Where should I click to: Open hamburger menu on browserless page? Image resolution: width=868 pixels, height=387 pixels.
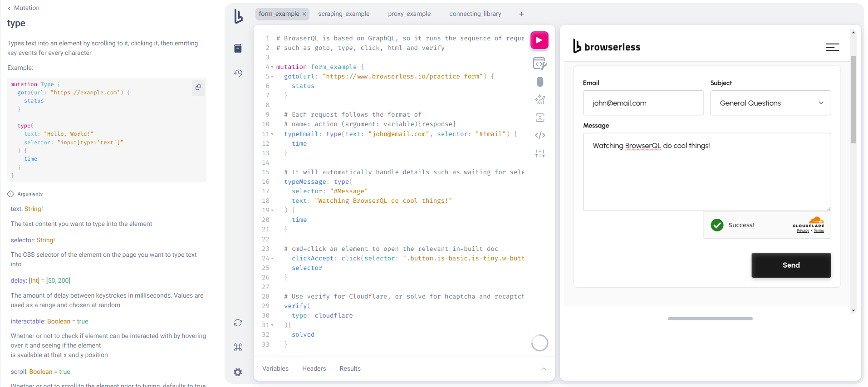pyautogui.click(x=832, y=47)
